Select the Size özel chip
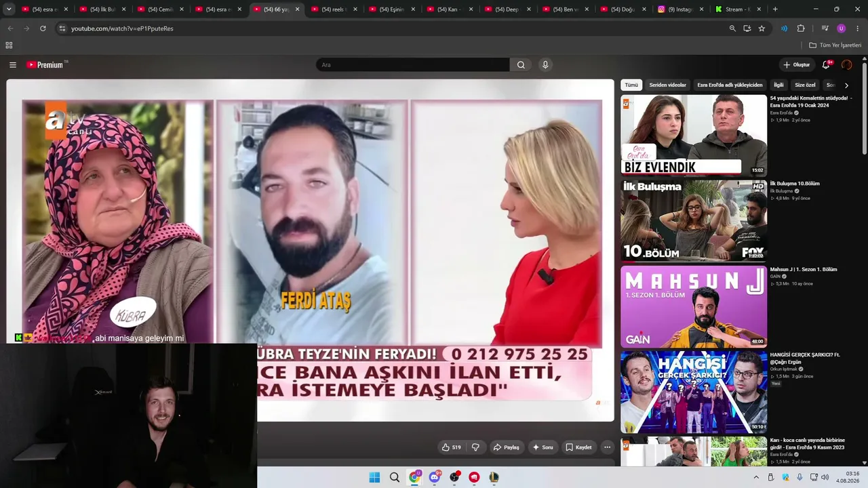This screenshot has width=868, height=488. tap(805, 85)
